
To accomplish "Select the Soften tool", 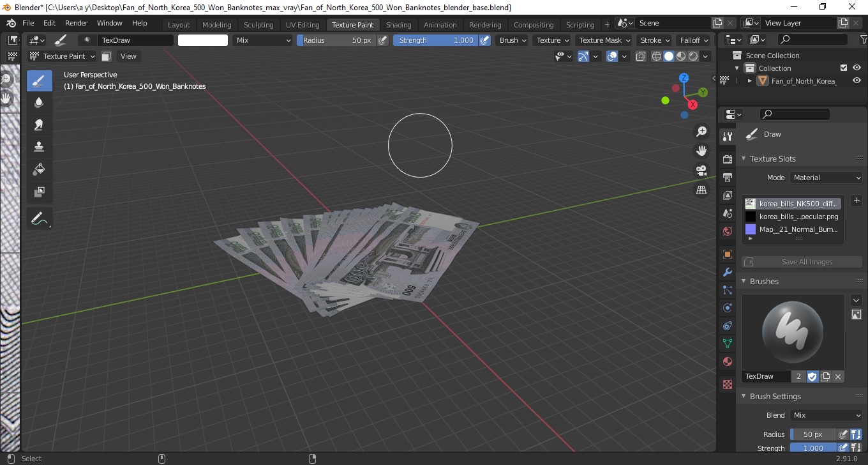I will coord(39,102).
